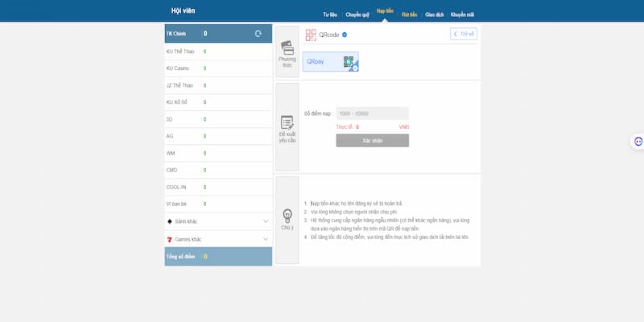Click the Chú ý lightbulb icon
The height and width of the screenshot is (322, 644).
287,215
